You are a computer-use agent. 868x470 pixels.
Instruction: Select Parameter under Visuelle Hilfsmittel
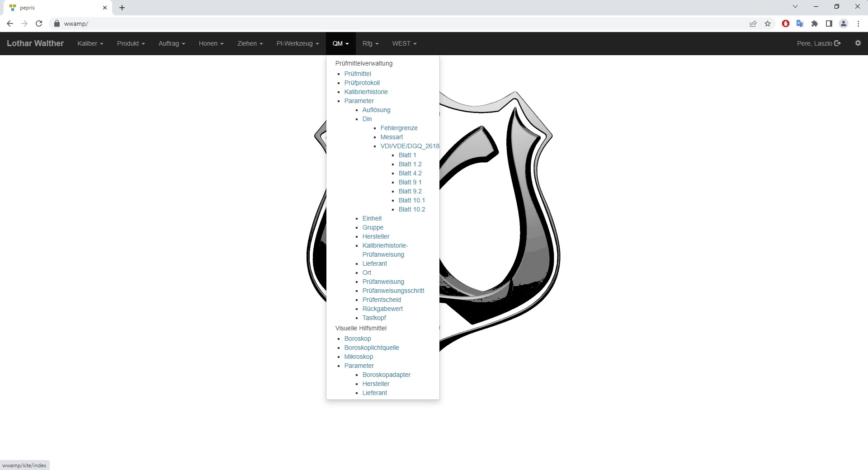[x=359, y=366]
